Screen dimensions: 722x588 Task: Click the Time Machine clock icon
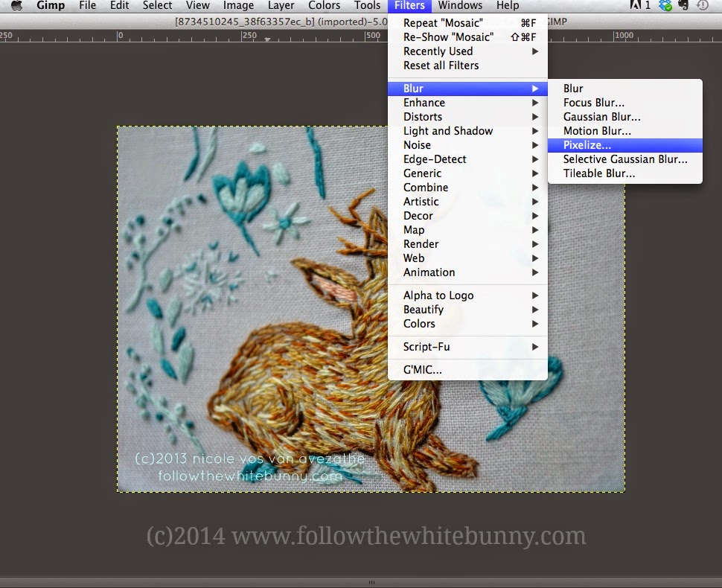coord(703,5)
